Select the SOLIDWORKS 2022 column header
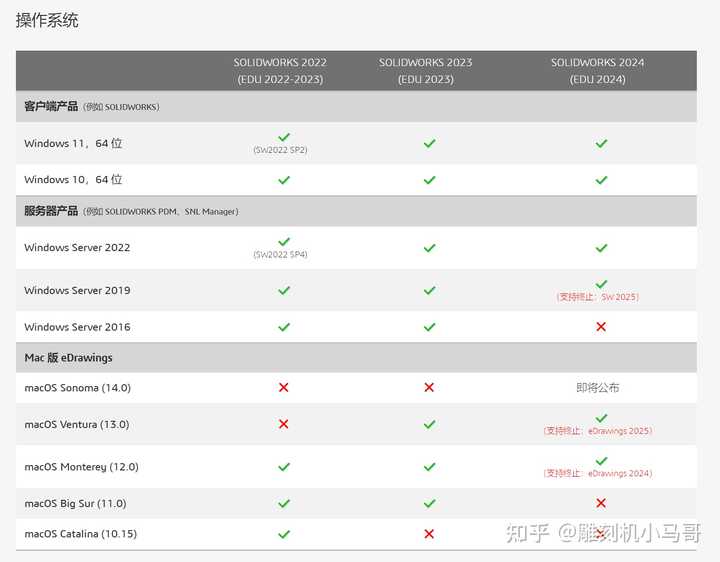 280,71
